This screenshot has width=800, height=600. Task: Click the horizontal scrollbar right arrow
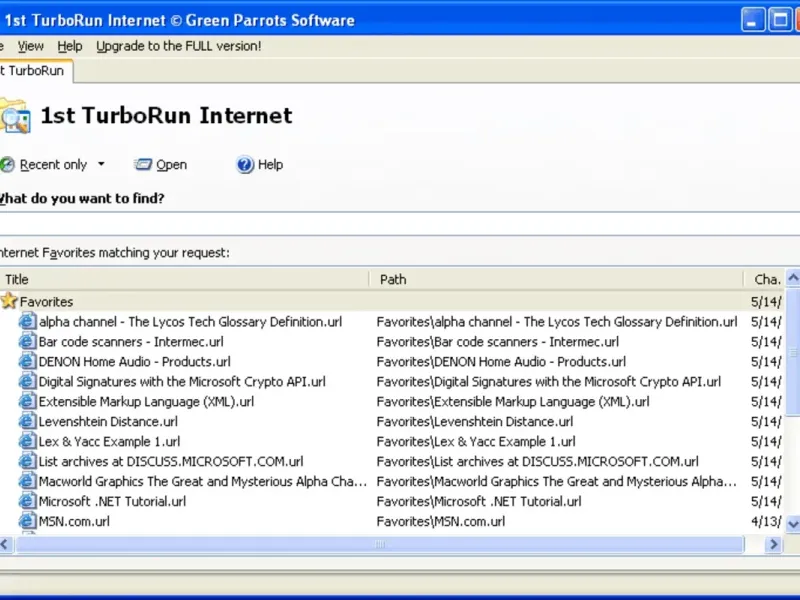[x=773, y=544]
